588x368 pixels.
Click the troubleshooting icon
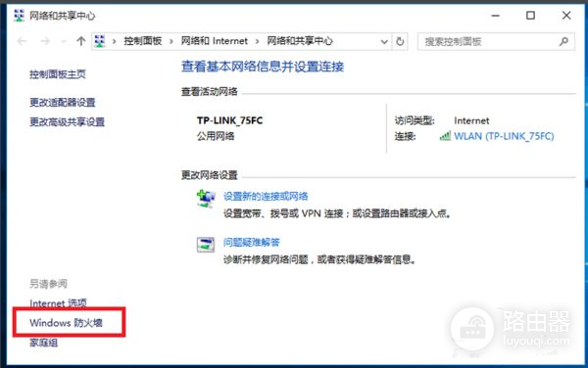click(x=206, y=245)
